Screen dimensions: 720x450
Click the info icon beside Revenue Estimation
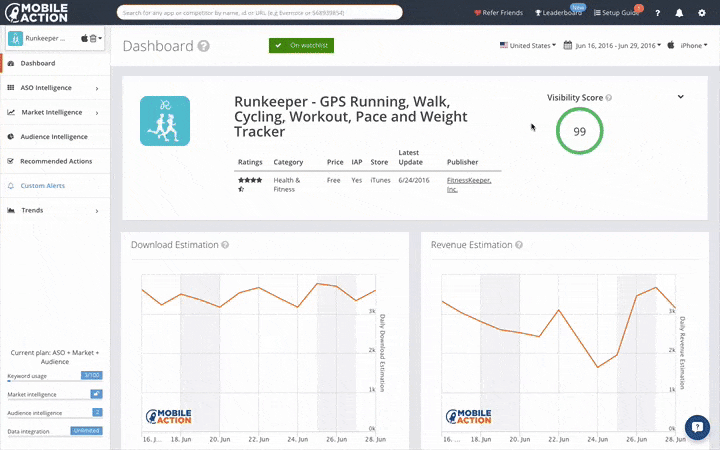[x=518, y=245]
